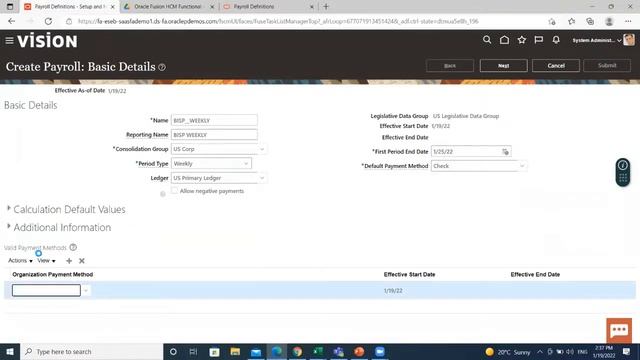Click the Windows taskbar search box
The image size is (640, 360).
92,351
